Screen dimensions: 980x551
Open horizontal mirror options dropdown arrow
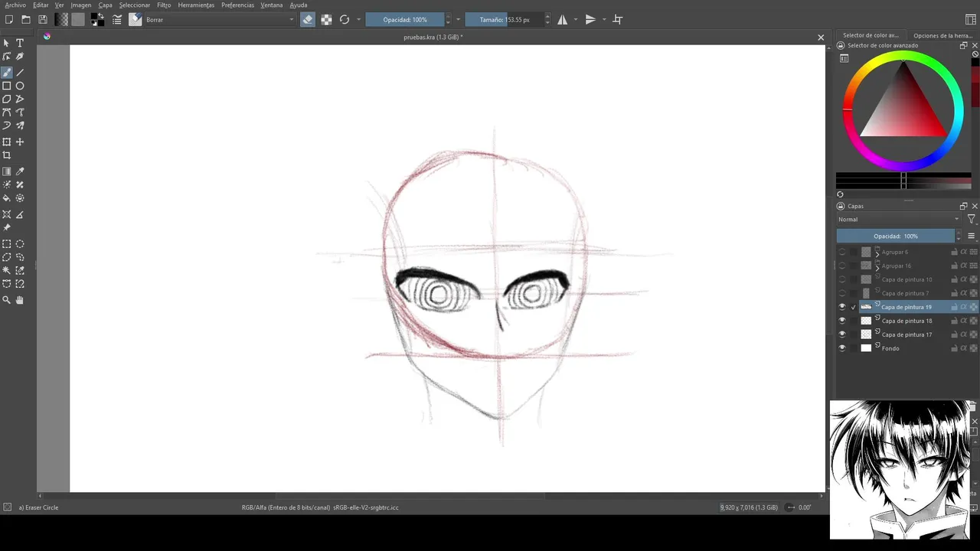click(x=576, y=19)
